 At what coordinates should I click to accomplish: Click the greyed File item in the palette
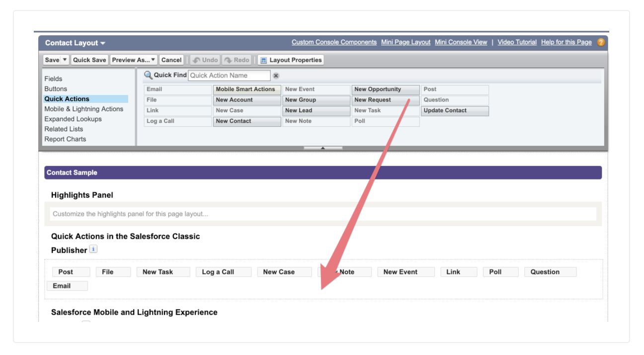(178, 100)
